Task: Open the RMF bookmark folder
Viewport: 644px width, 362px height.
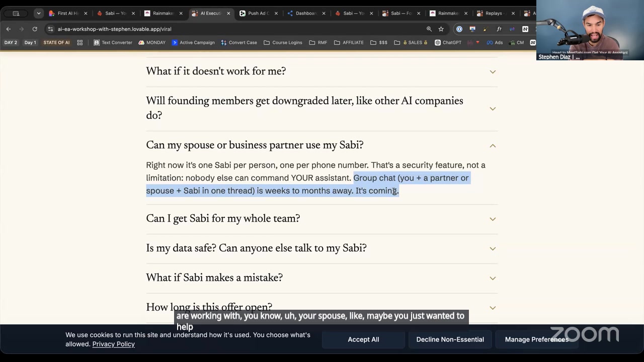Action: 318,43
